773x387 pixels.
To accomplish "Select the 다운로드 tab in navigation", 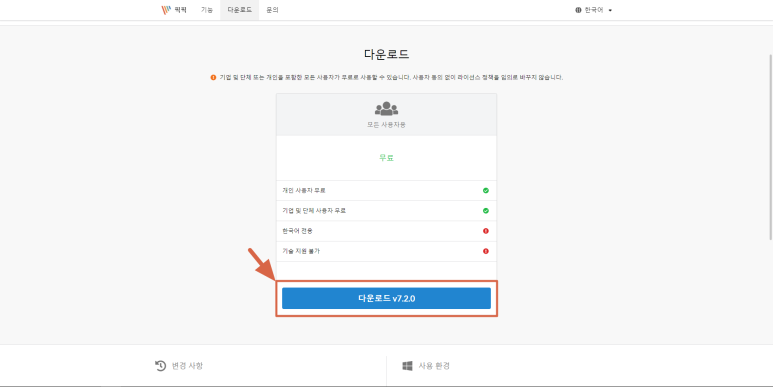I will 240,10.
